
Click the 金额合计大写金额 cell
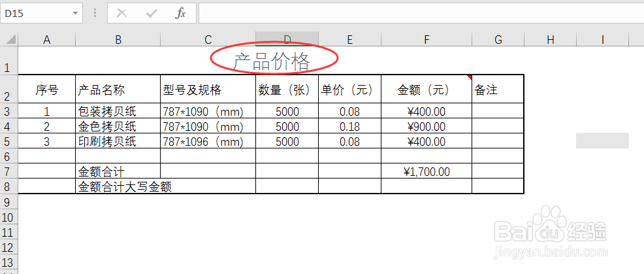point(165,186)
